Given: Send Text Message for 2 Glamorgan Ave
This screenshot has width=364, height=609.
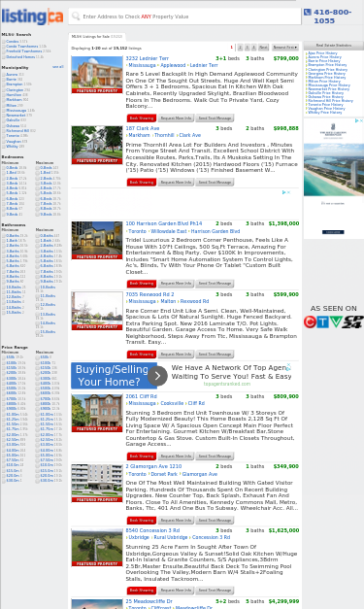Looking at the screenshot, I should [215, 521].
